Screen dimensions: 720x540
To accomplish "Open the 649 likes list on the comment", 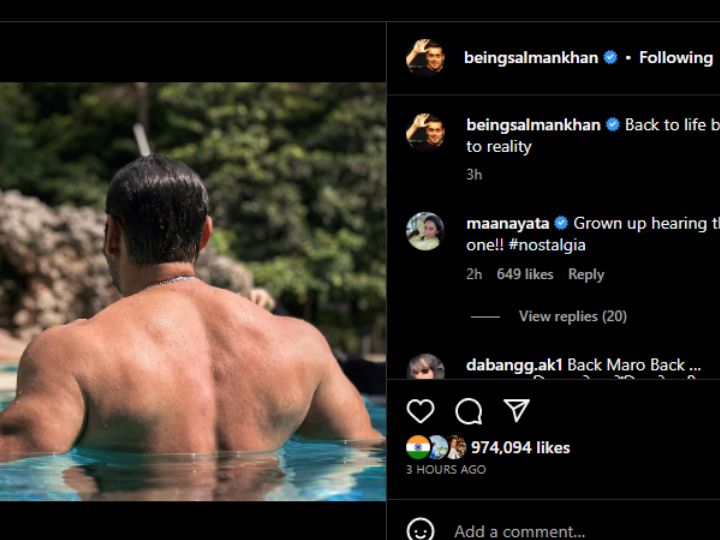I will 525,274.
